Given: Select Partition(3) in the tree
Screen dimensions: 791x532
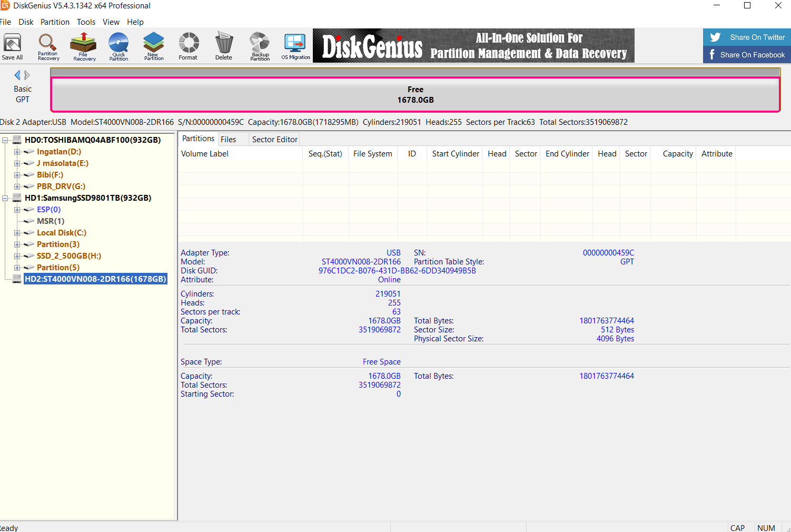Looking at the screenshot, I should point(58,244).
